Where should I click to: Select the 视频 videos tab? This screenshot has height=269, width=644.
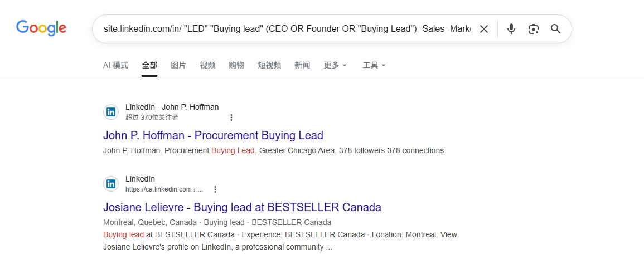click(x=207, y=65)
